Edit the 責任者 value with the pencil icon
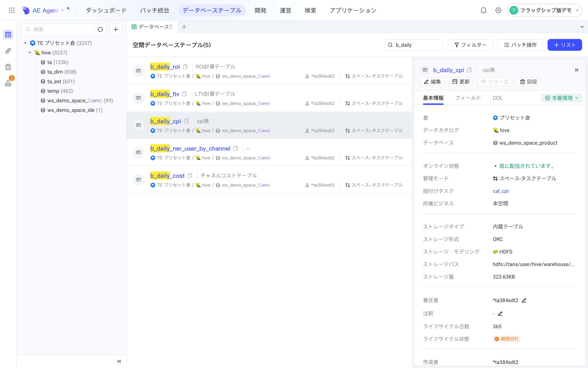588x368 pixels. tap(524, 300)
